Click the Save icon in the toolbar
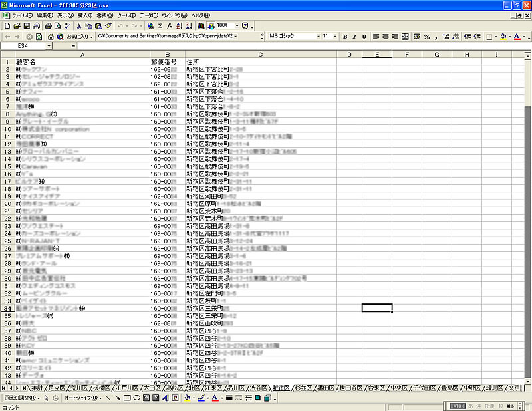Screen dimensions: 532x411 [25, 25]
